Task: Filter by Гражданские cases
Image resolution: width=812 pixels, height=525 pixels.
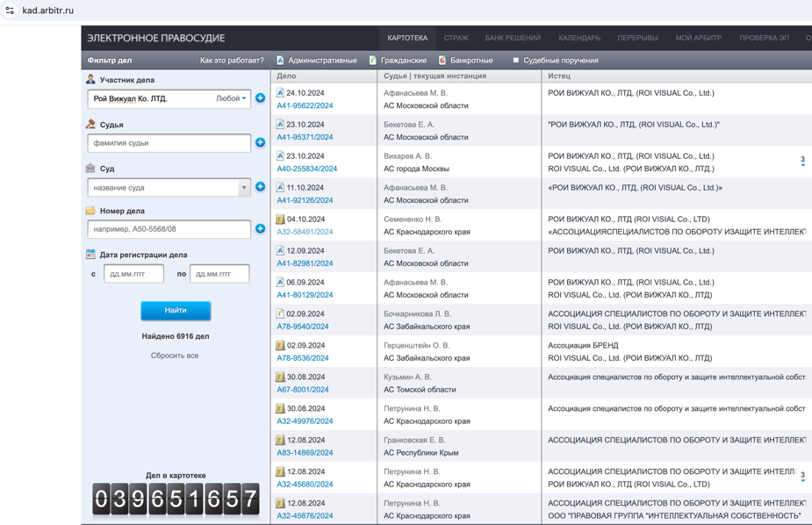Action: [x=398, y=61]
